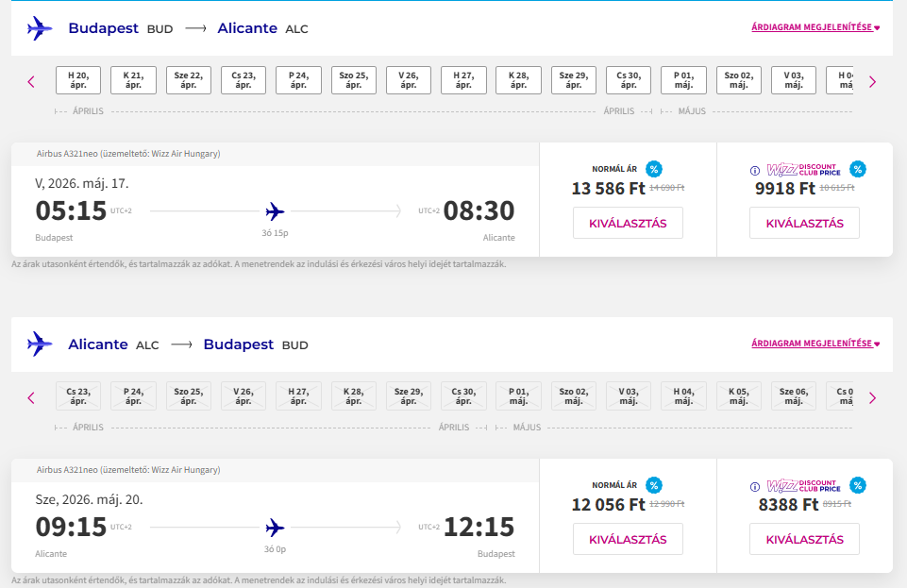Click the plane icon beside Alicante to Budapest heading
Image resolution: width=907 pixels, height=588 pixels.
[41, 344]
